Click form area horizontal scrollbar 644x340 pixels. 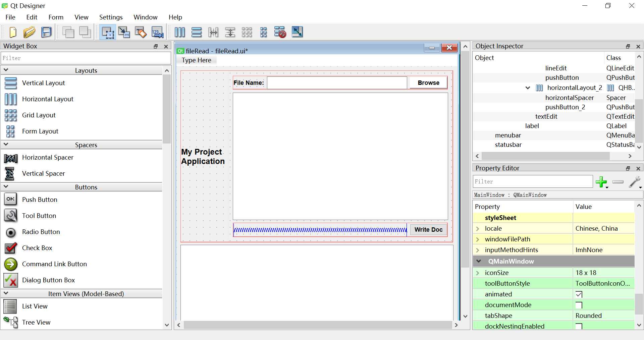point(317,325)
